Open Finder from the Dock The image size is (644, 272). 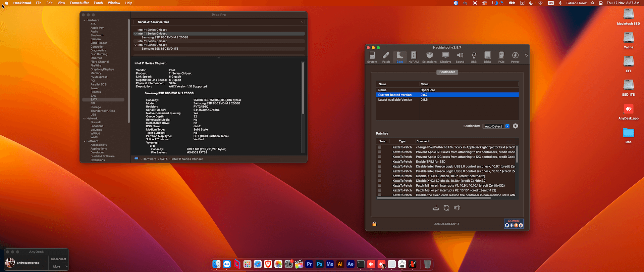216,264
